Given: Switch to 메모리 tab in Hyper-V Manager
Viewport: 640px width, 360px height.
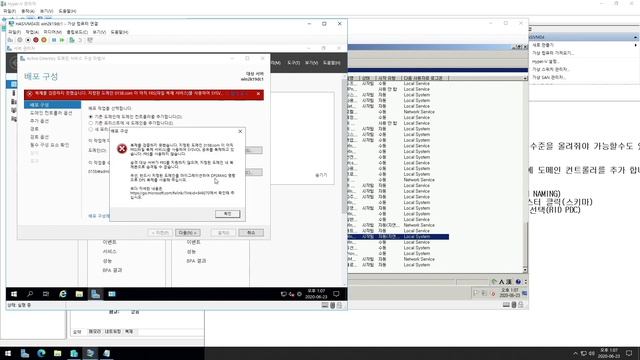Looking at the screenshot, I should coord(95,331).
